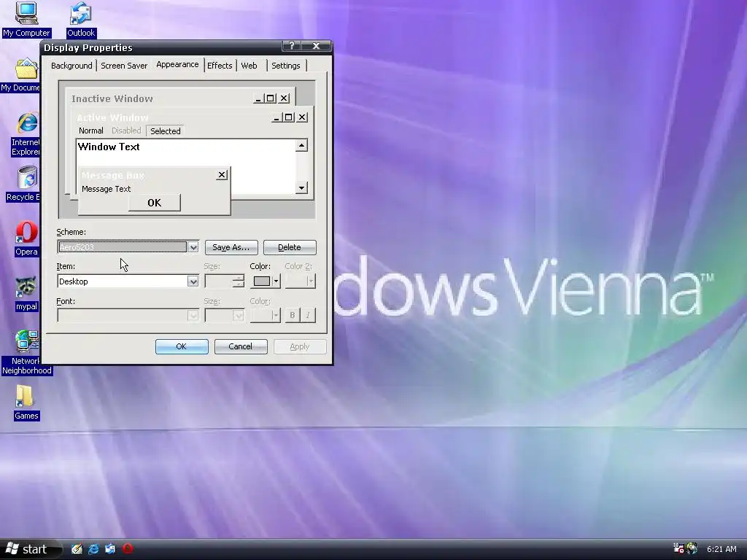Viewport: 747px width, 560px height.
Task: Click the Normal menu item in preview
Action: pos(91,131)
